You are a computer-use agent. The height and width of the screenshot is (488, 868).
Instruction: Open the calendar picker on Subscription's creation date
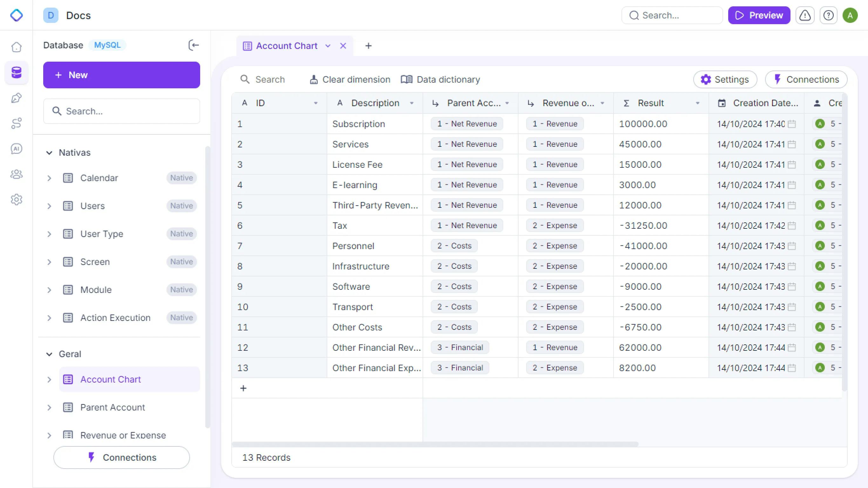click(791, 124)
